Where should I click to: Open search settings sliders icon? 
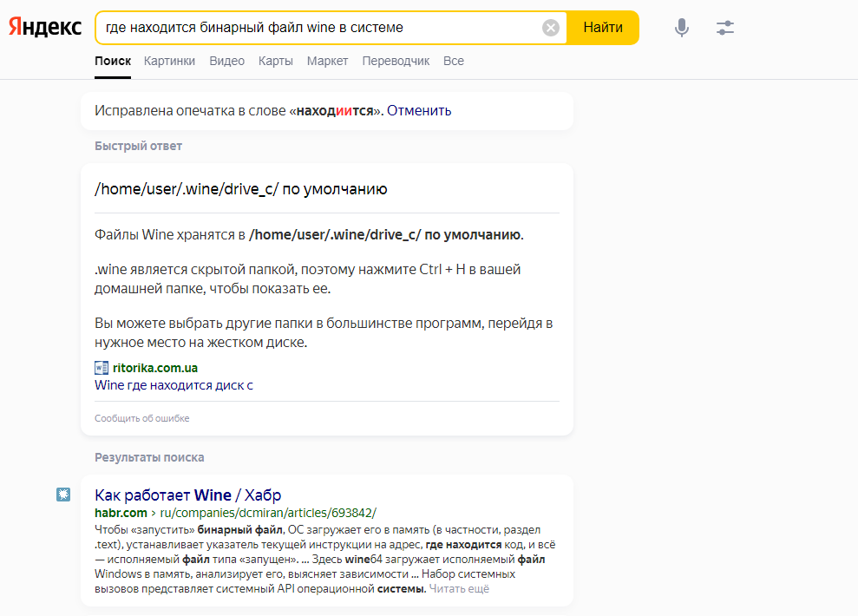coord(725,28)
